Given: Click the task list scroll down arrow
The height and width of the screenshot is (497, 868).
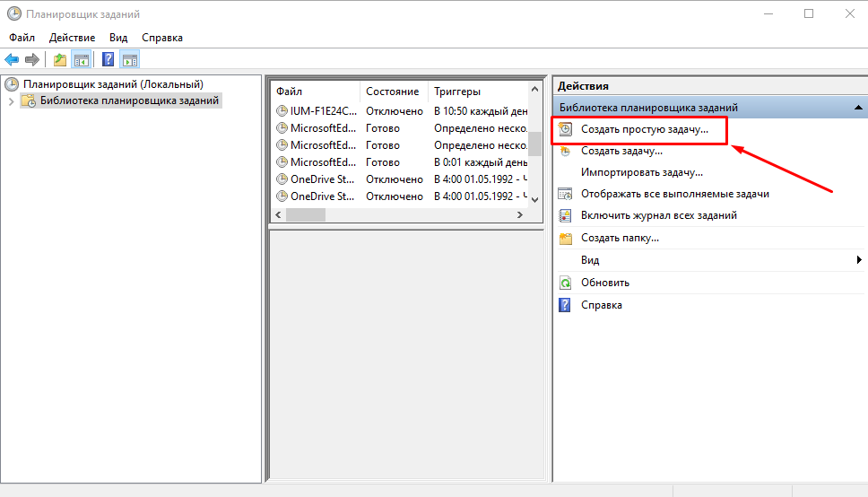Looking at the screenshot, I should pyautogui.click(x=534, y=199).
